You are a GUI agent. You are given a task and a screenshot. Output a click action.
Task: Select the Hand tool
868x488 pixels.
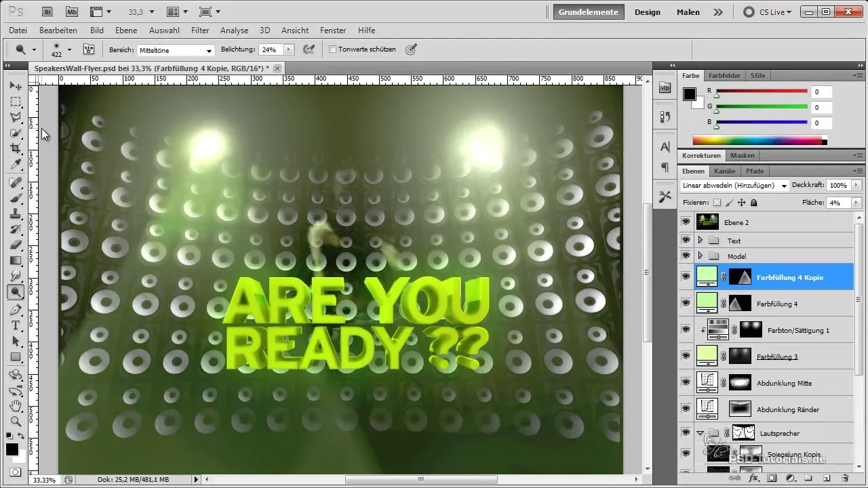[x=16, y=406]
